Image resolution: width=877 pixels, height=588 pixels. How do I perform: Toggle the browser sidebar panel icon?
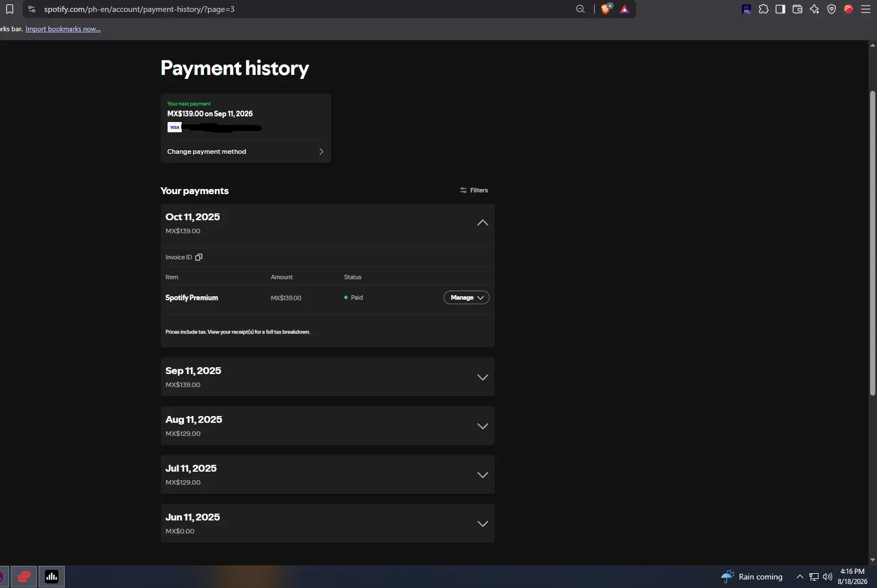(780, 9)
